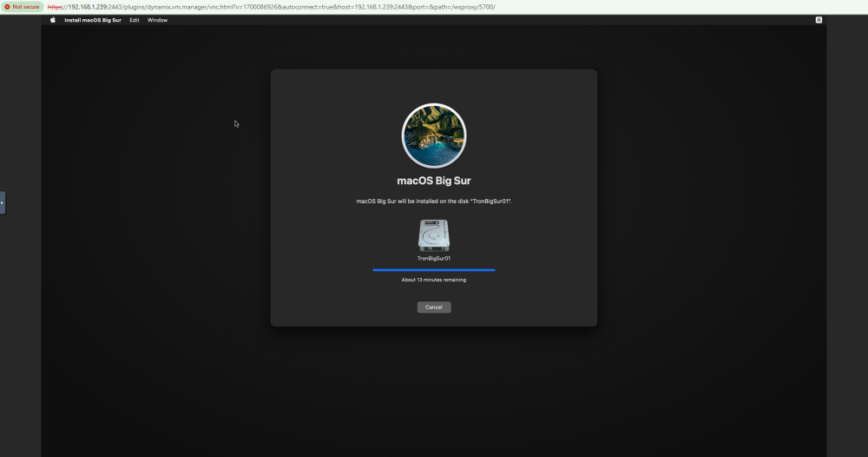Open the Edit menu

click(x=135, y=20)
